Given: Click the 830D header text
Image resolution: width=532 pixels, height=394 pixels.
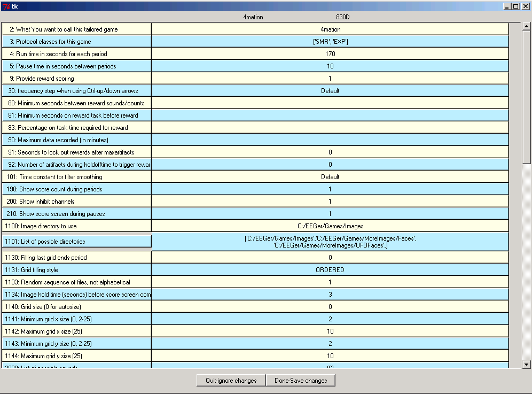Looking at the screenshot, I should pos(343,17).
